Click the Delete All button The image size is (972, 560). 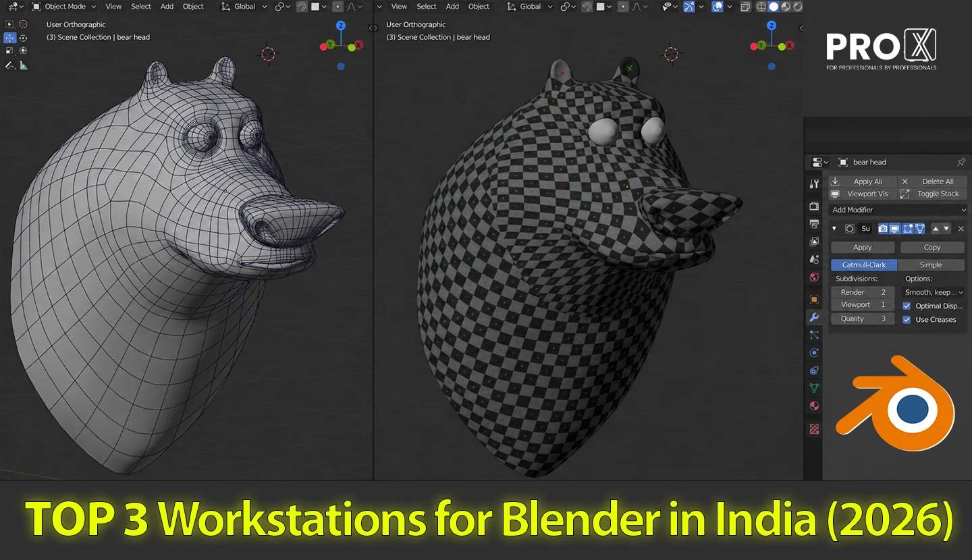(x=933, y=181)
